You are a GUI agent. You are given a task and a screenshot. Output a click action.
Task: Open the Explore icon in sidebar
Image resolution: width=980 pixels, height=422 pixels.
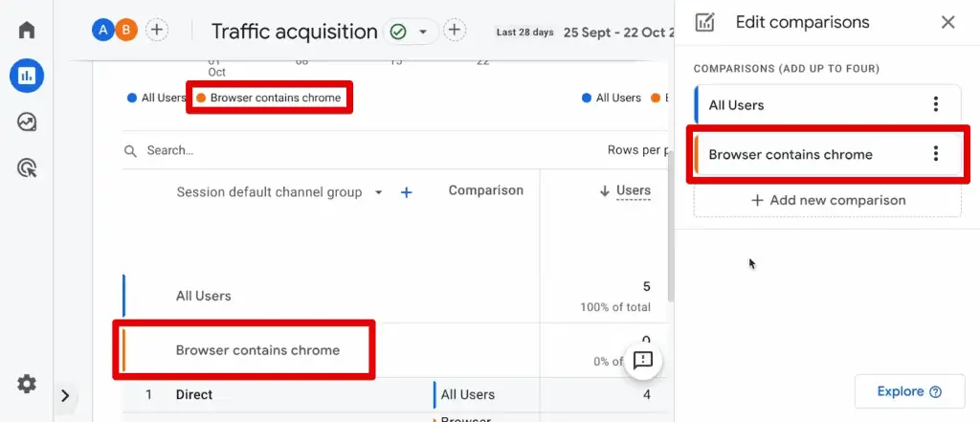27,122
